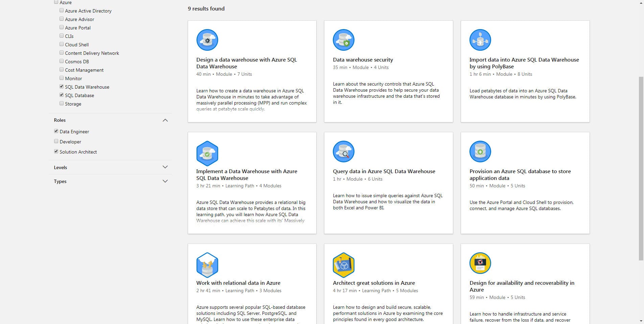Click the Query data magnifier module icon

344,152
